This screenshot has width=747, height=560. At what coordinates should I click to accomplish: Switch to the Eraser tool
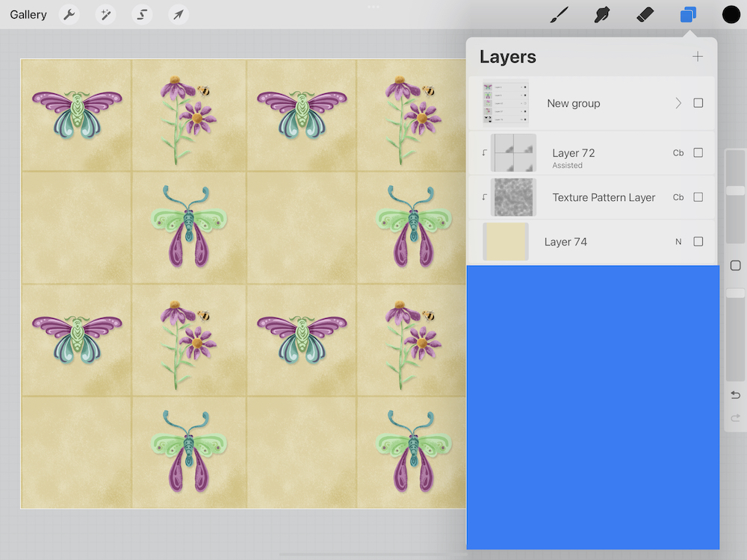(644, 14)
